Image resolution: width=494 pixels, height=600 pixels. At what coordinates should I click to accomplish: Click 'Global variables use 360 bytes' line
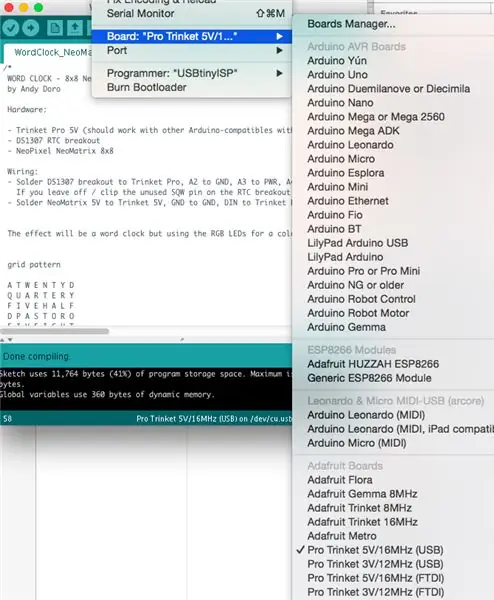click(107, 394)
